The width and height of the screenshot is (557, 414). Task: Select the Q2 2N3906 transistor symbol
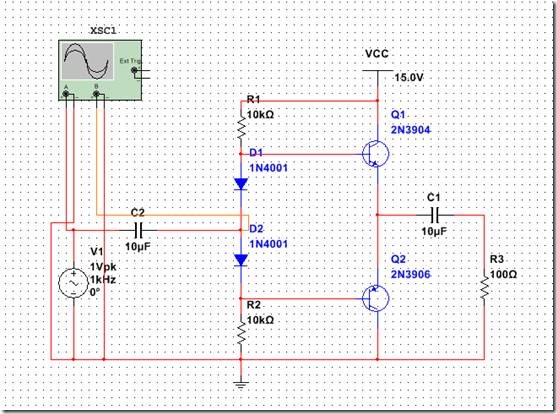(x=375, y=299)
